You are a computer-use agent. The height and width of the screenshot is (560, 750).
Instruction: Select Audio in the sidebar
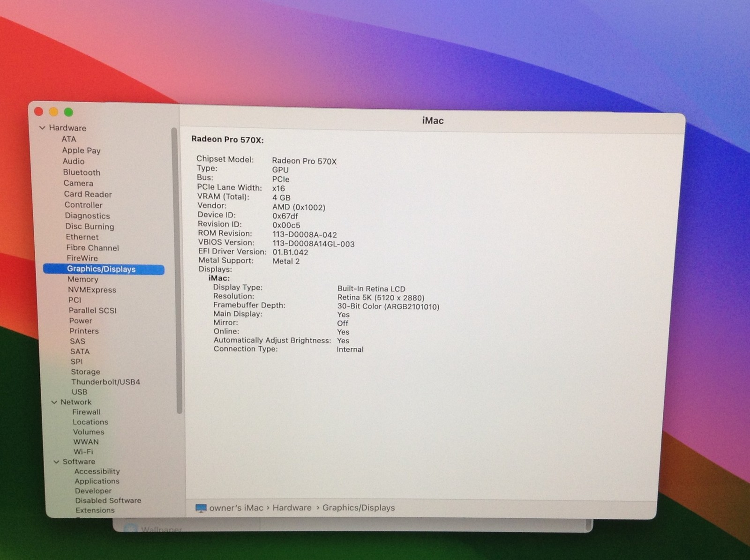[73, 161]
